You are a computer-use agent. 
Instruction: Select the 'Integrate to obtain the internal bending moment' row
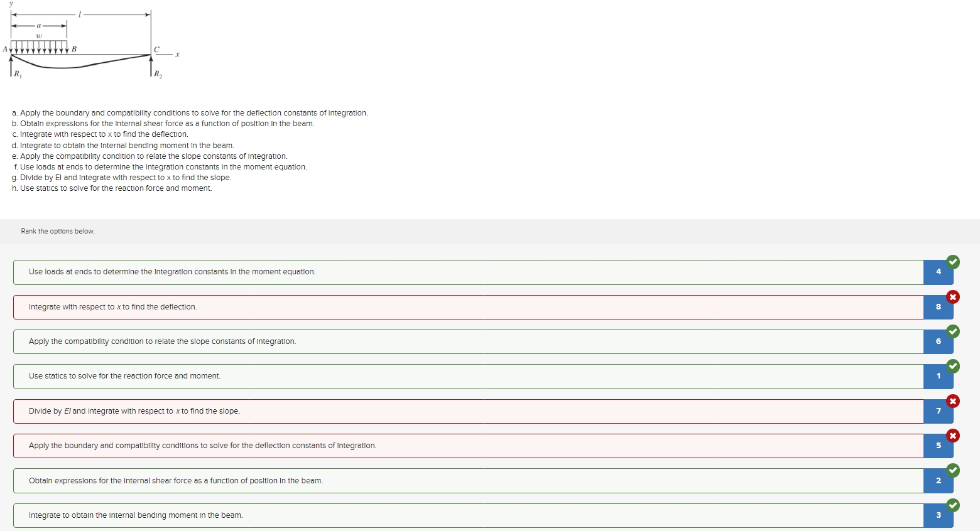440,515
